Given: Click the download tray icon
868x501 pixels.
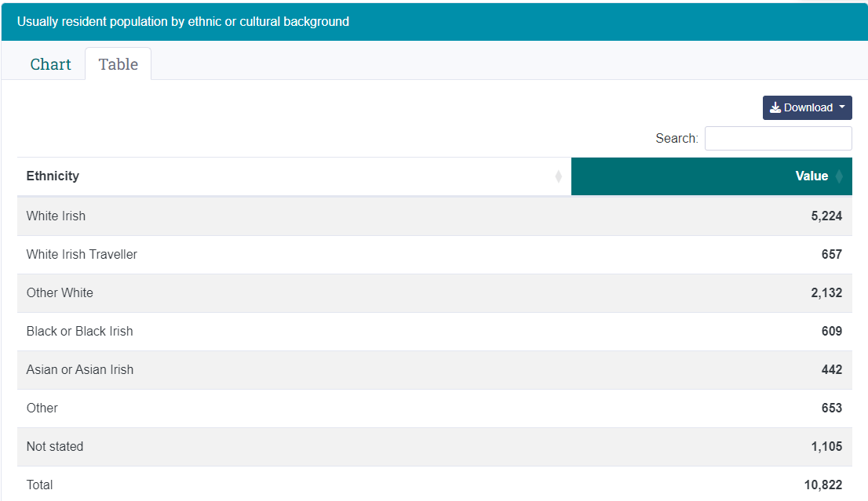Looking at the screenshot, I should 775,107.
